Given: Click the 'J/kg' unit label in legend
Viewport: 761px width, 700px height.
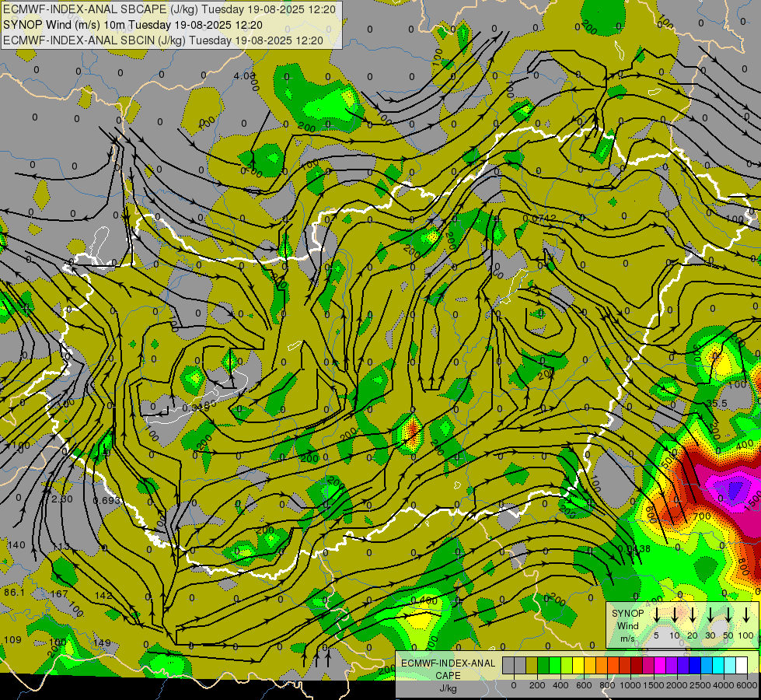Looking at the screenshot, I should [448, 688].
